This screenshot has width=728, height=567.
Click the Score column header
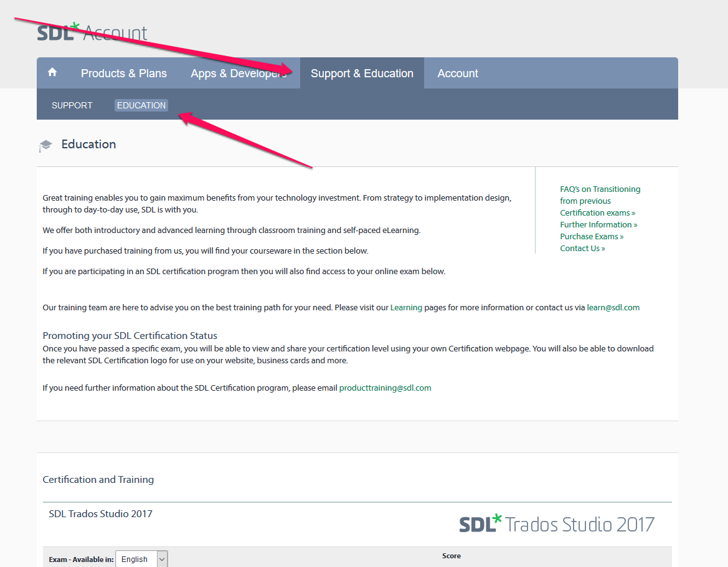pos(451,556)
